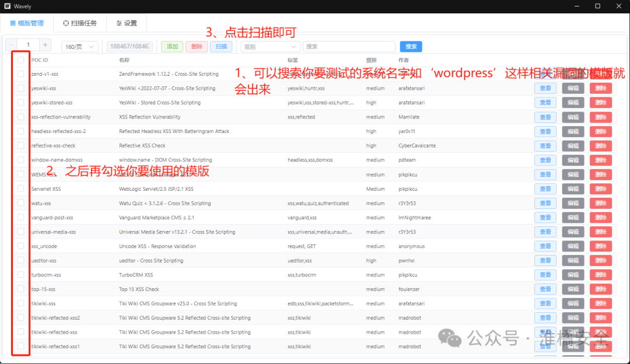Open the 级别 level filter dropdown
Image resolution: width=630 pixels, height=364 pixels.
coord(270,47)
